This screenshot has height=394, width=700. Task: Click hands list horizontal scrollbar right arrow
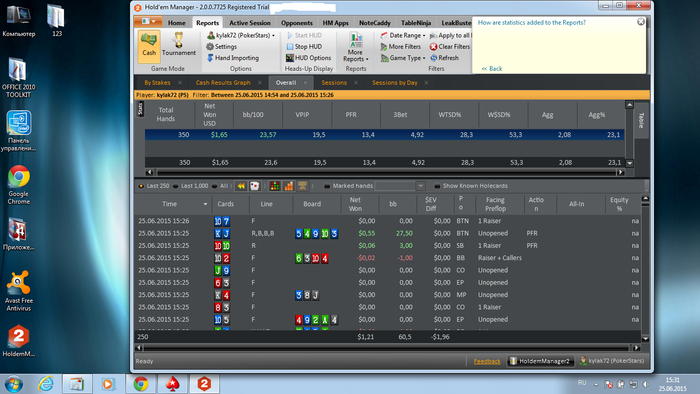pyautogui.click(x=637, y=348)
